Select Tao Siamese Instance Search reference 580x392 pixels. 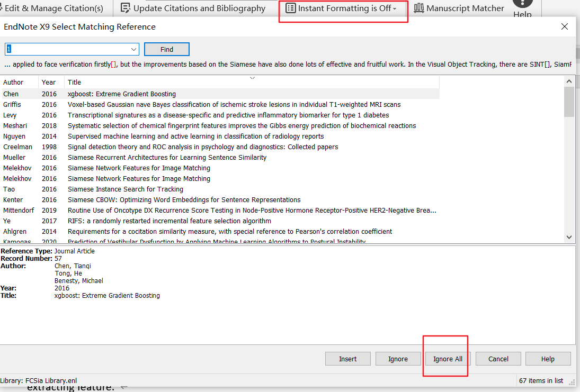click(220, 189)
